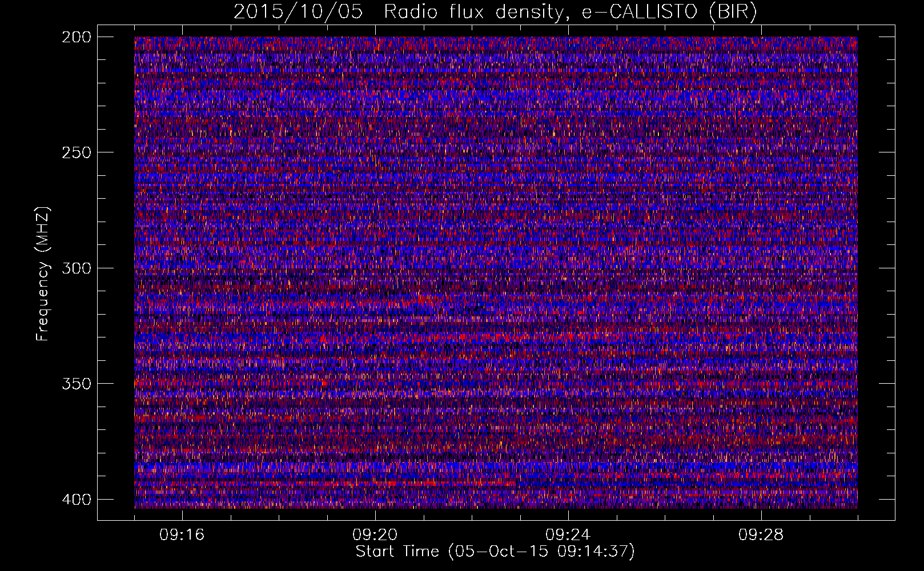This screenshot has height=571, width=924.
Task: Select the 'Frequency (MHZ)' axis label
Action: click(x=43, y=274)
